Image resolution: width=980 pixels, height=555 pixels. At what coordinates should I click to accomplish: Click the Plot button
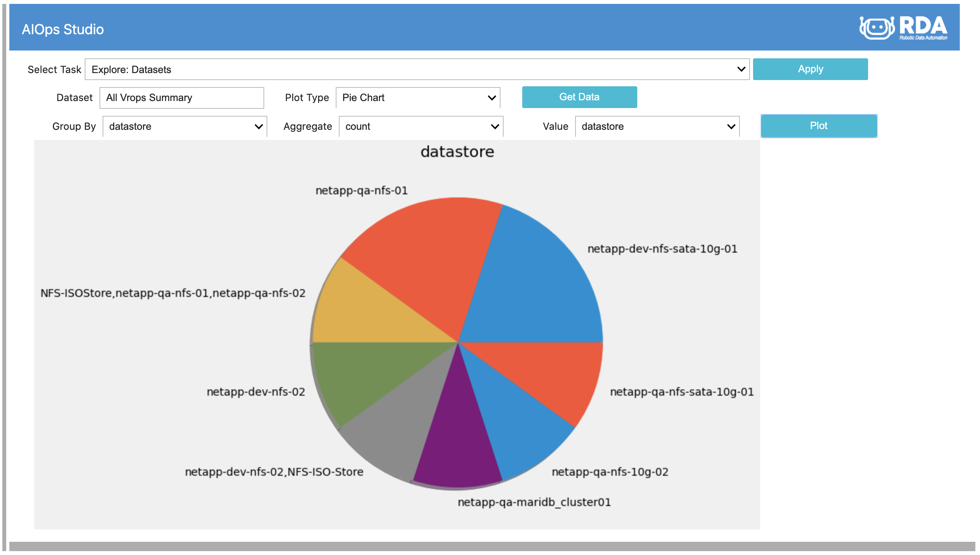point(818,126)
